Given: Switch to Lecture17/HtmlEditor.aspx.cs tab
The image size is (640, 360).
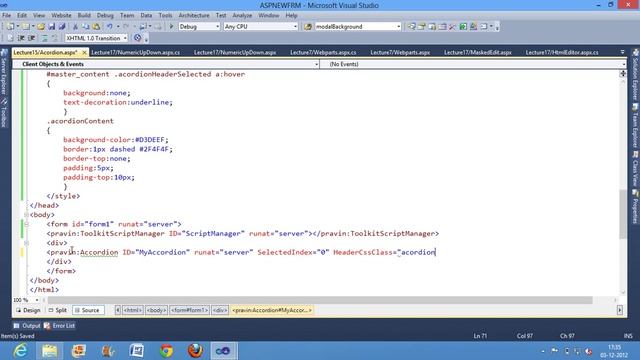Looking at the screenshot, I should (x=562, y=53).
